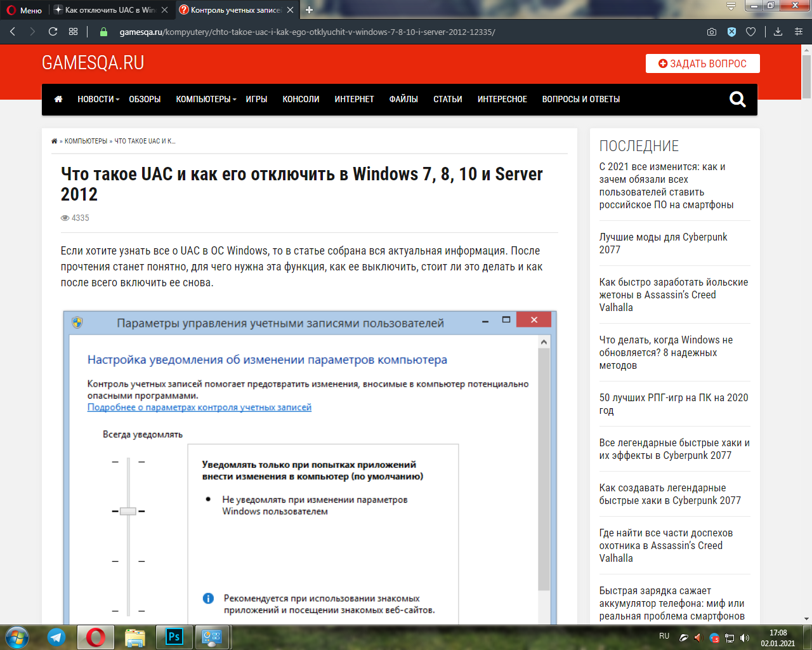
Task: Open ИНТЕРЕСНОЕ menu item
Action: click(502, 99)
